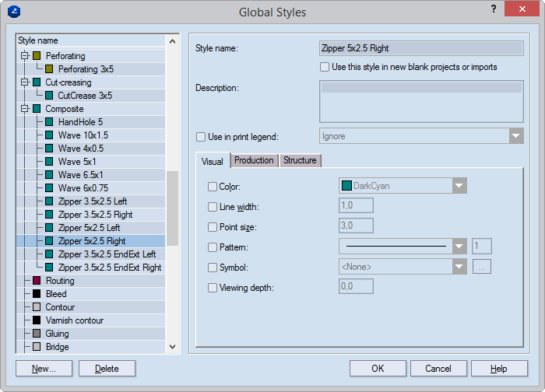Open the Structure tab

pos(300,160)
